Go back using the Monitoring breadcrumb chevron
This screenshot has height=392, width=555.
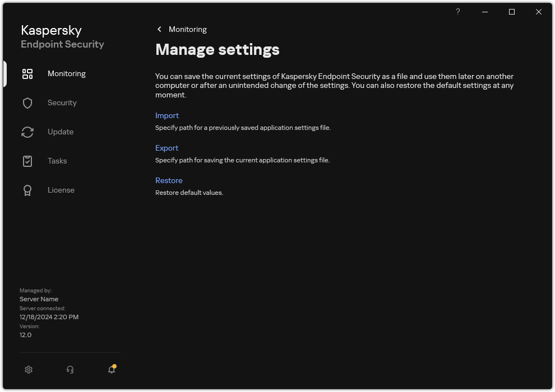pos(159,29)
